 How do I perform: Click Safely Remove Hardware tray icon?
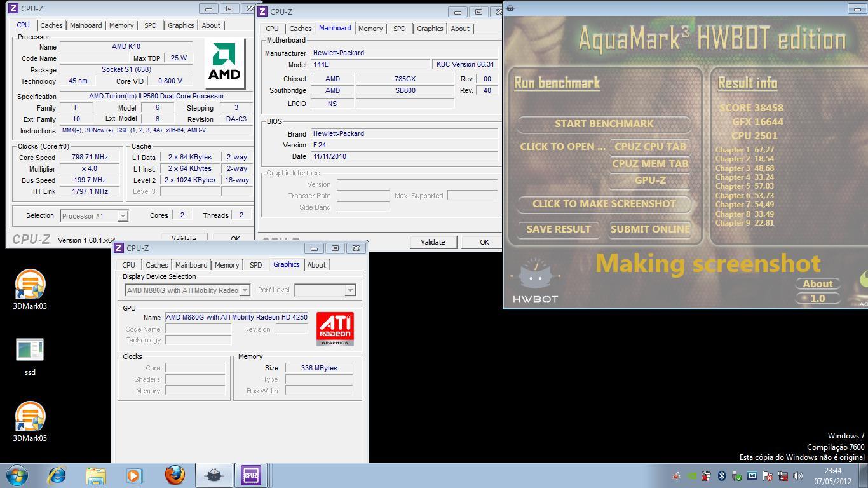pyautogui.click(x=737, y=475)
